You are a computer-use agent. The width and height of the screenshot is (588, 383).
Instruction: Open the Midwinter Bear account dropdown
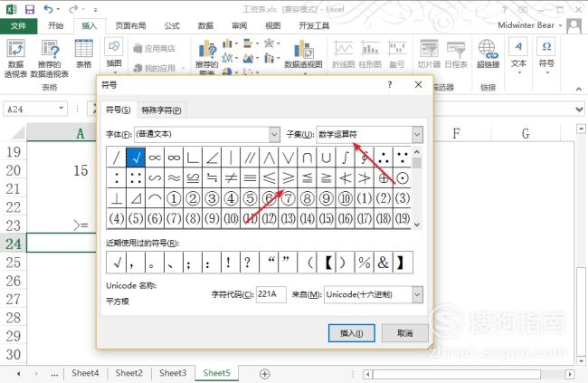pos(560,25)
